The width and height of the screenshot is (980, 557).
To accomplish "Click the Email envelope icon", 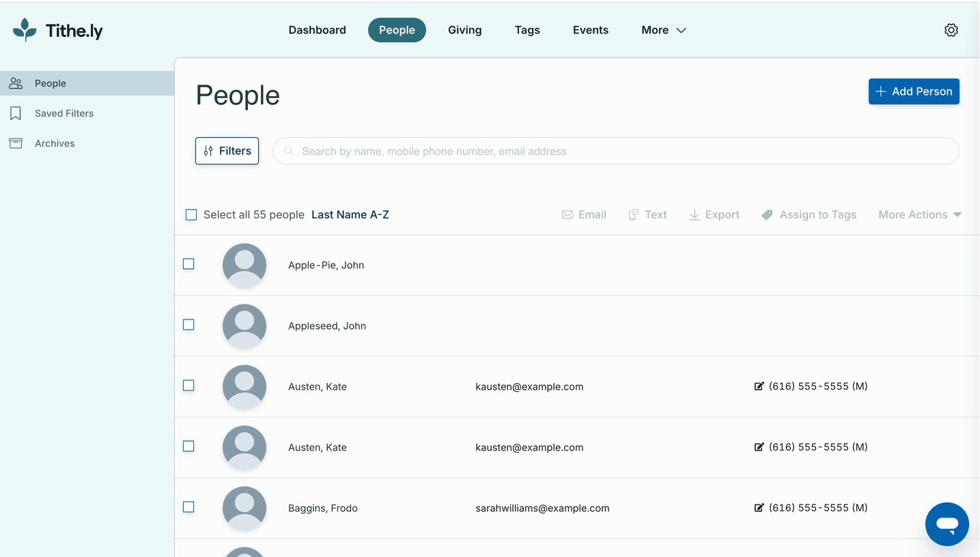I will (x=568, y=215).
